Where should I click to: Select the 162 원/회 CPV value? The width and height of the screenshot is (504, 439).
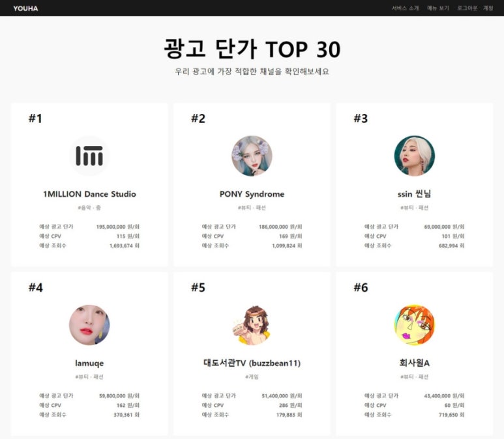[x=128, y=405]
